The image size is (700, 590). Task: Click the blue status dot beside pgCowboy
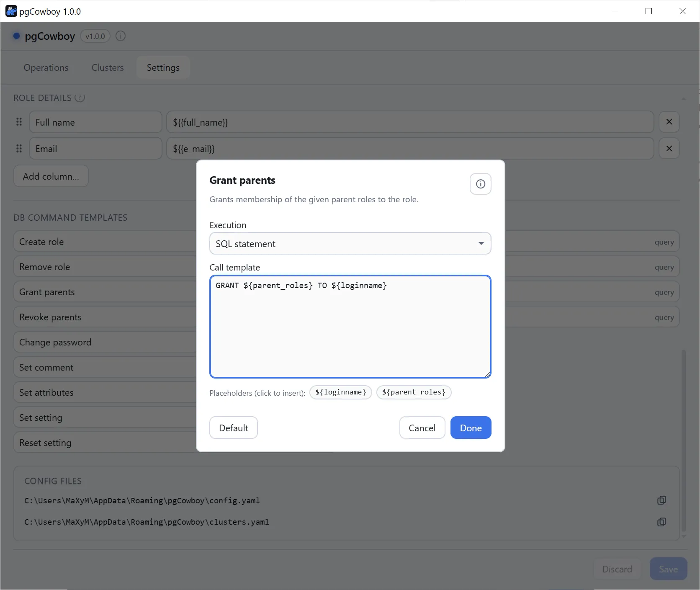click(17, 36)
